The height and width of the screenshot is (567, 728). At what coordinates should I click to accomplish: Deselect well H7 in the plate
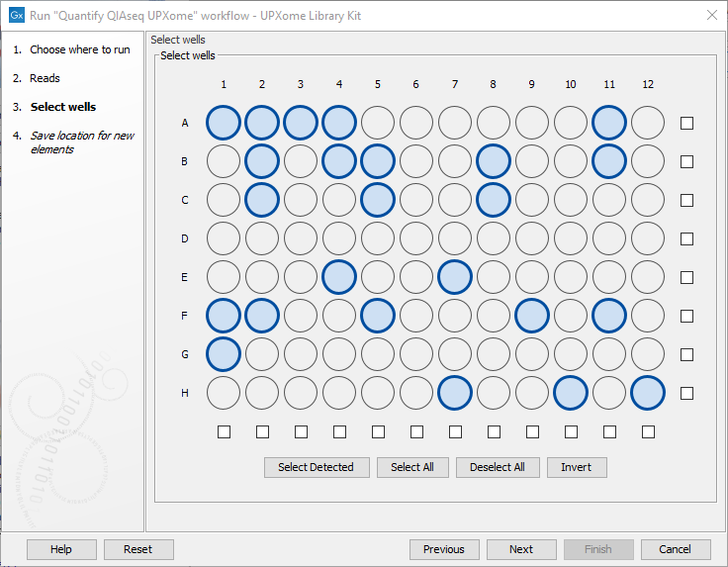click(x=455, y=393)
